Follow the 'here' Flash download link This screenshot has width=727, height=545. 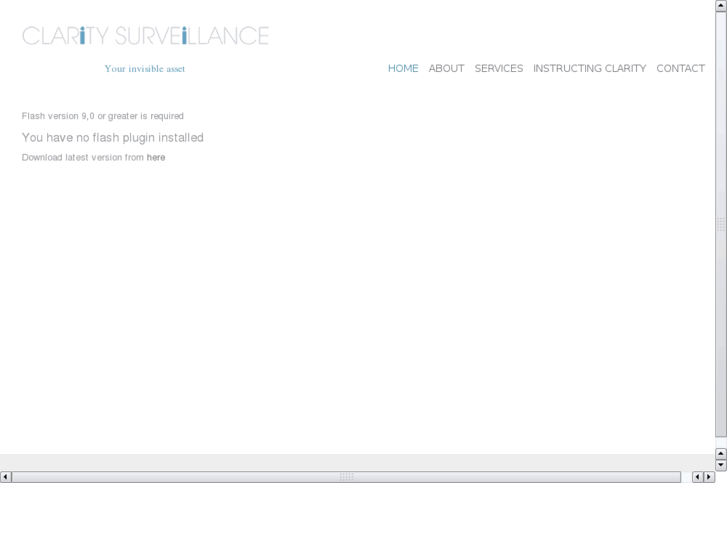[x=156, y=158]
